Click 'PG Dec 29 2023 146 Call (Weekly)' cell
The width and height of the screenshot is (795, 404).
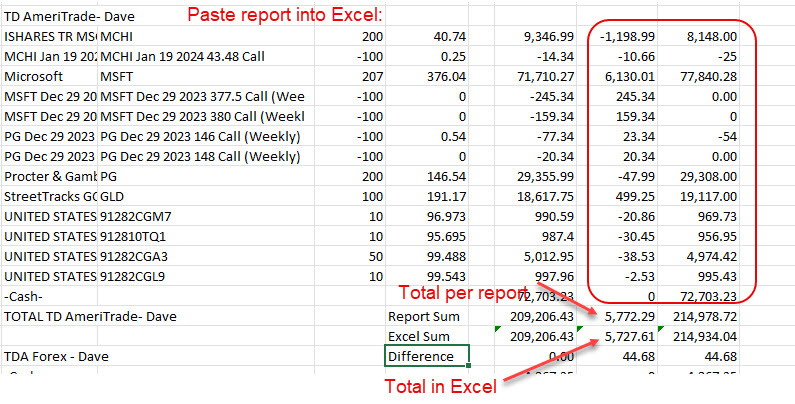tap(206, 136)
